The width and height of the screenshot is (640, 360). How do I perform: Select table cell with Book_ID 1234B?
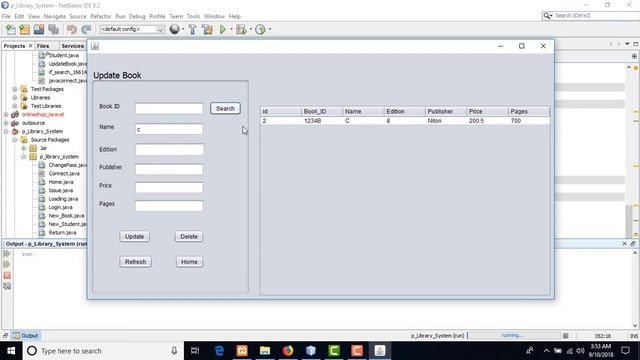(322, 121)
